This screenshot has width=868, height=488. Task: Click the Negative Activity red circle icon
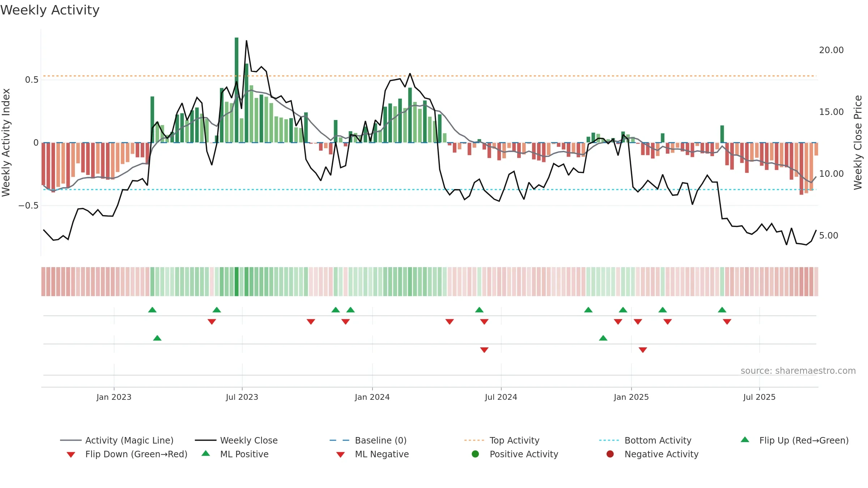point(610,454)
